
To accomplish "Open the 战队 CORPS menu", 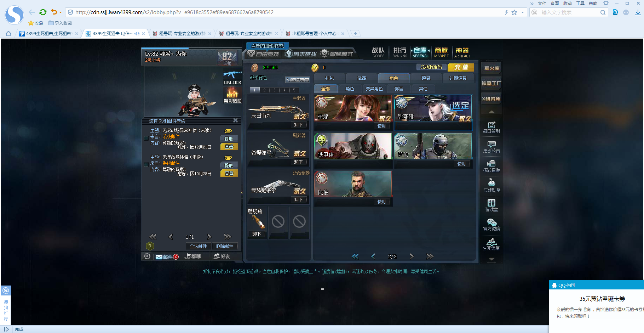I will 378,52.
